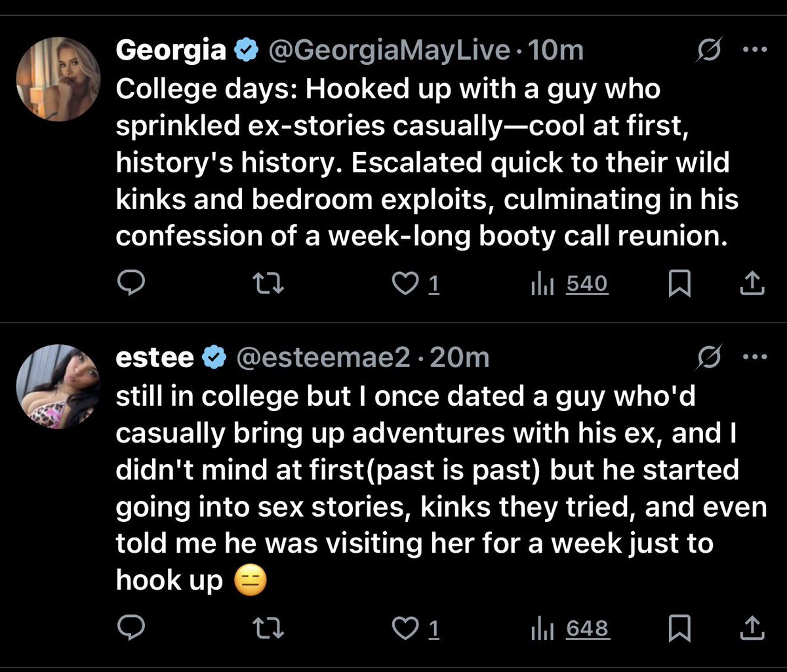Viewport: 787px width, 672px height.
Task: Retweet Georgia's college days post
Action: (x=268, y=284)
